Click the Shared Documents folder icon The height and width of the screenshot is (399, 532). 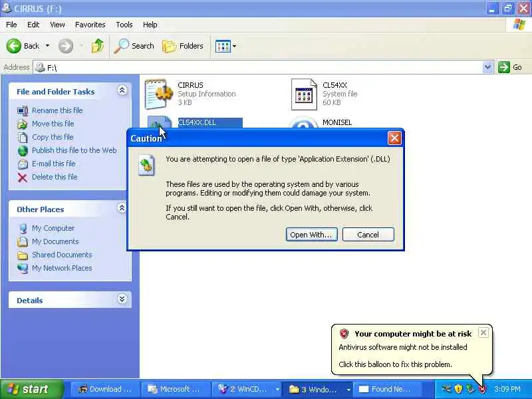pyautogui.click(x=23, y=255)
